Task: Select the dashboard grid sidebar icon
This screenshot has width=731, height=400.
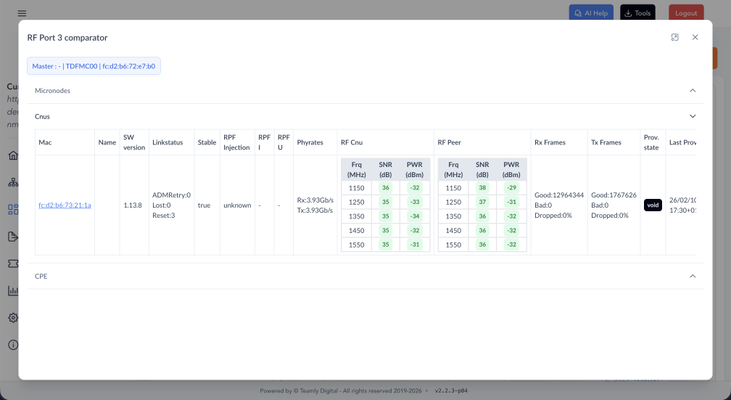Action: point(13,209)
